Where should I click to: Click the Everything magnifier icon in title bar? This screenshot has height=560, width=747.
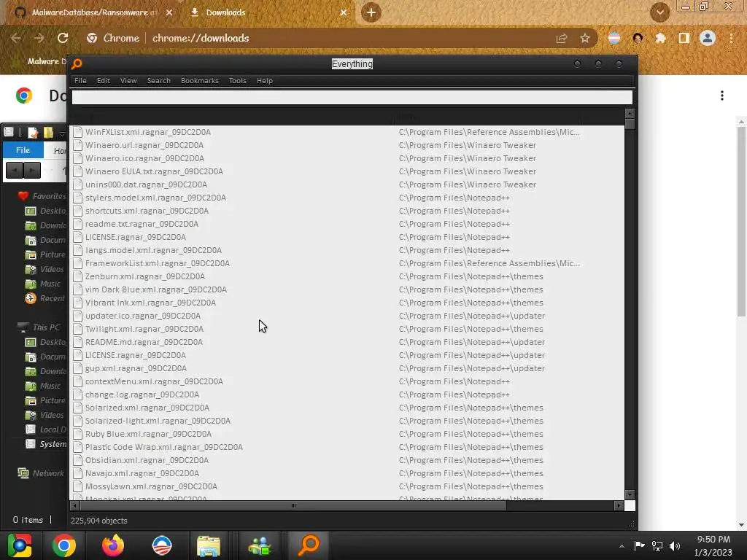(x=77, y=63)
